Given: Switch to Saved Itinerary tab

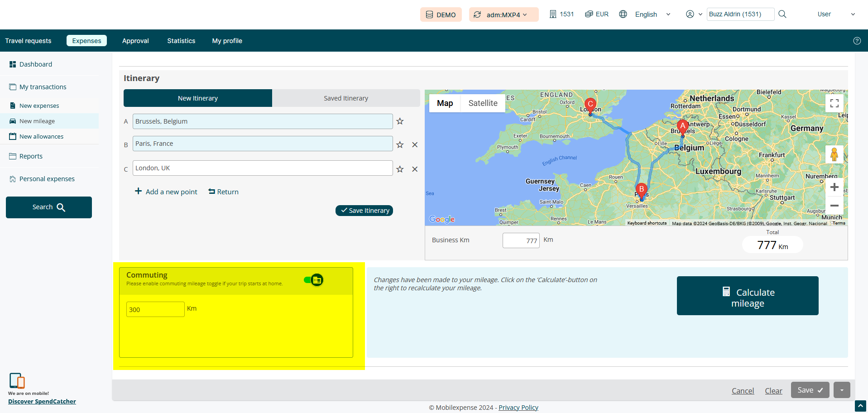Looking at the screenshot, I should coord(346,98).
